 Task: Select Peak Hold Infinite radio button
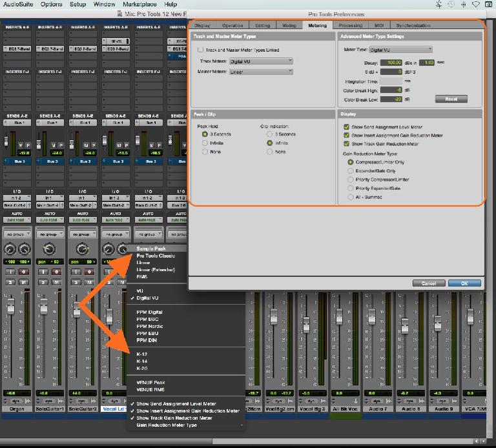click(205, 143)
